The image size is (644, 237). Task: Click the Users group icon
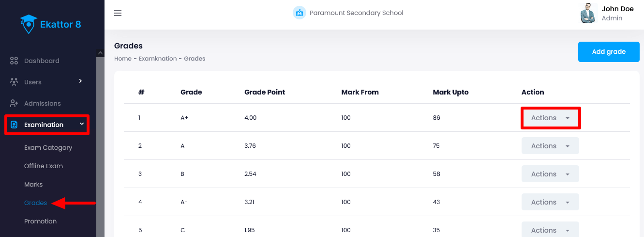click(14, 82)
